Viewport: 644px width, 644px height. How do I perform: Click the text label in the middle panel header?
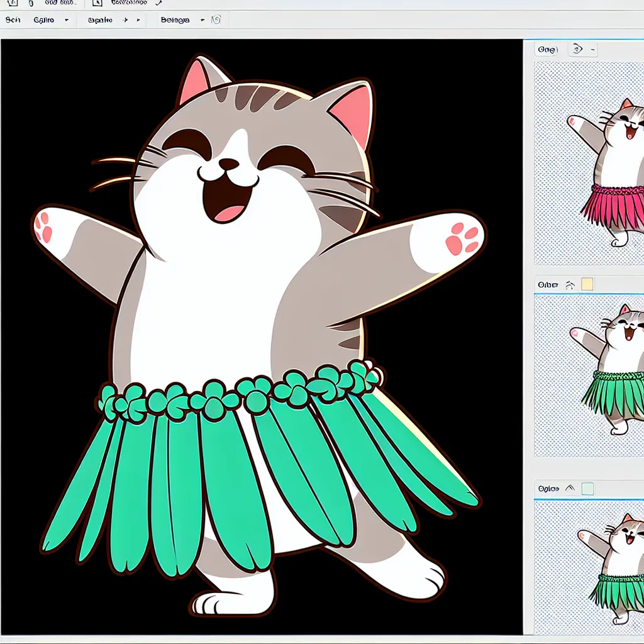548,285
